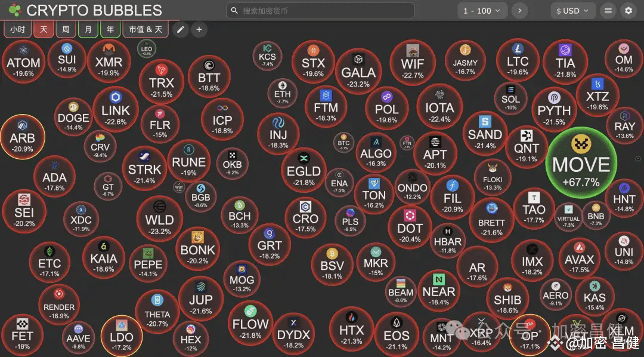
Task: Click the AVAX -17.5% percentage text
Action: click(x=579, y=270)
